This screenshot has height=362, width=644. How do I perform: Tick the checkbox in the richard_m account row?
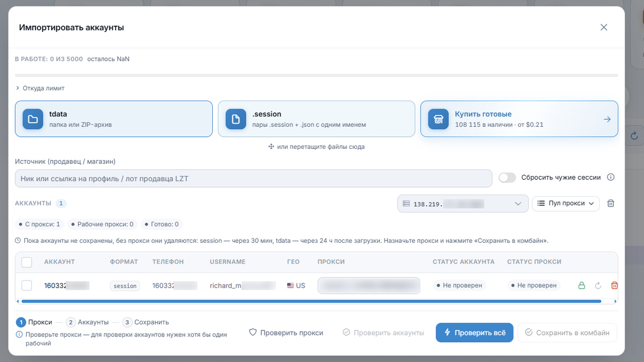tap(27, 286)
